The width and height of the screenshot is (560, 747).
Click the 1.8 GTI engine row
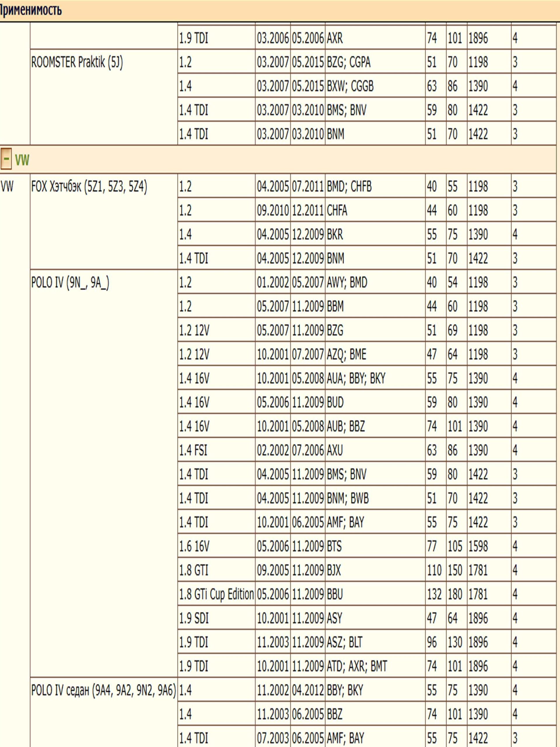tap(194, 570)
